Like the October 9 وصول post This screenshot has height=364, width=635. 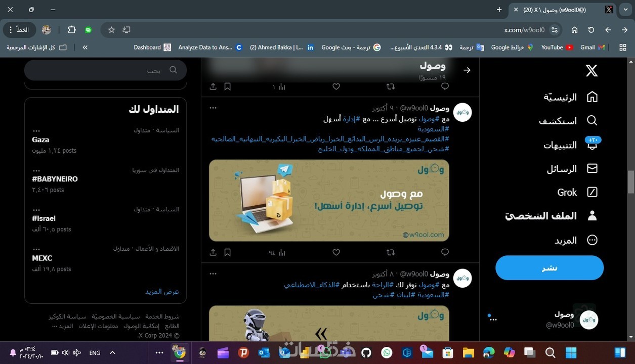[336, 252]
